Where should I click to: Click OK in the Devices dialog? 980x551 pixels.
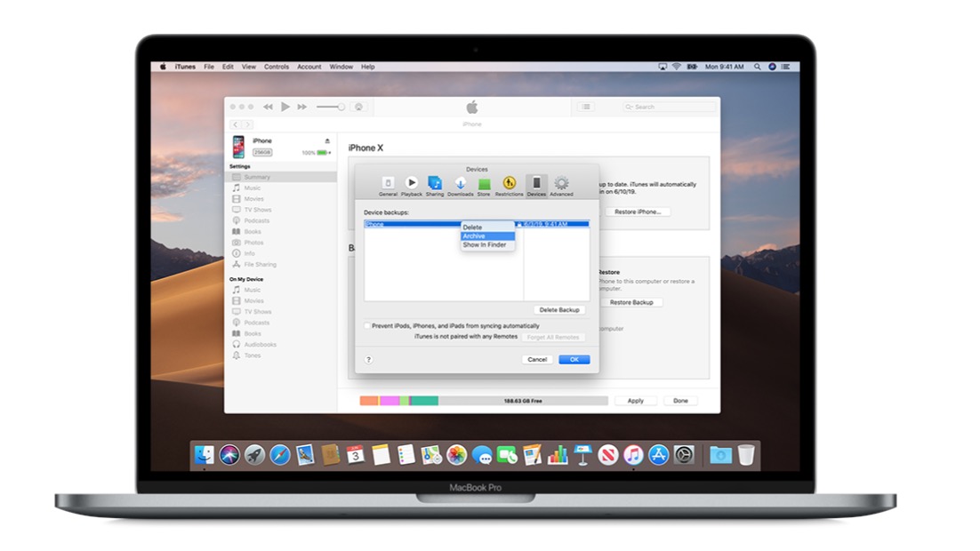(x=574, y=359)
